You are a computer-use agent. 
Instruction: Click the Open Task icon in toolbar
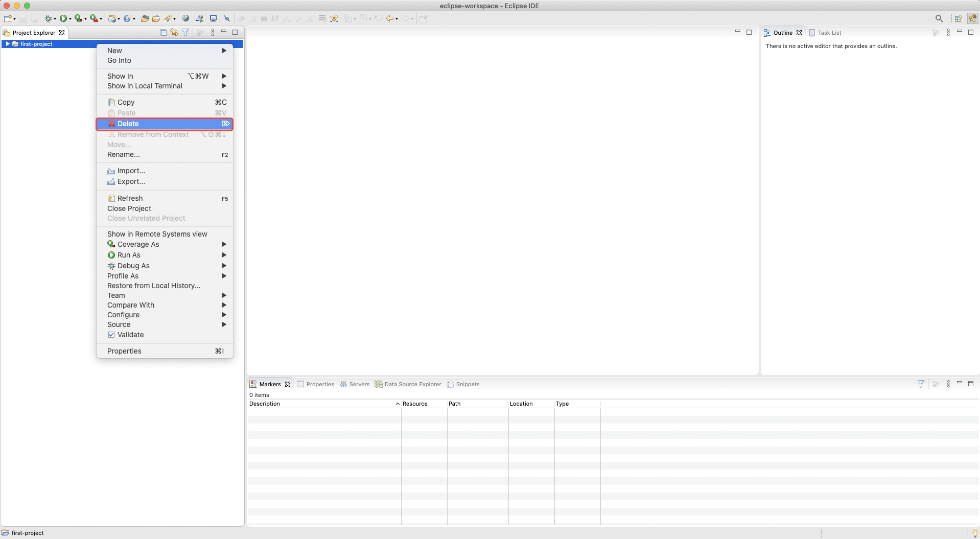point(156,18)
